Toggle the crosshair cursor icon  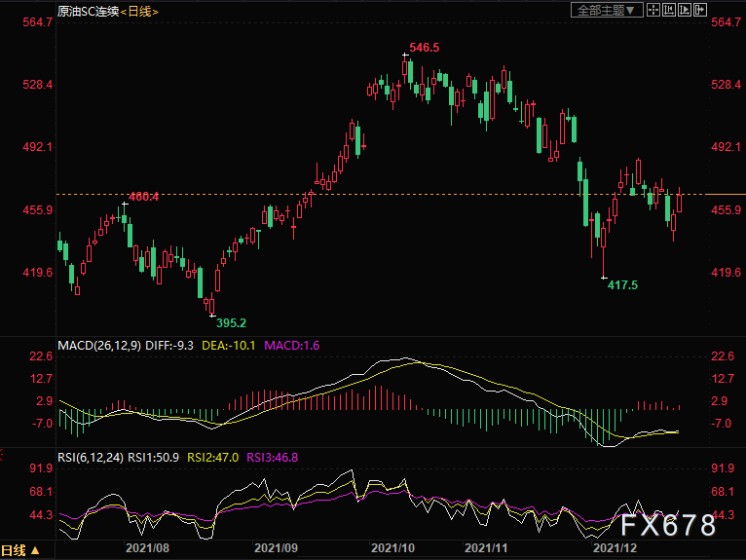point(653,10)
